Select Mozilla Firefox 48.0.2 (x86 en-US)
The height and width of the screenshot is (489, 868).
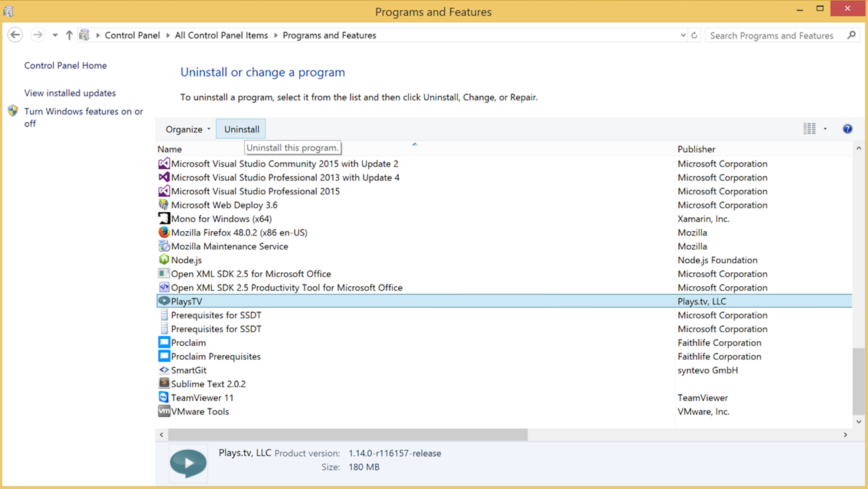[239, 233]
